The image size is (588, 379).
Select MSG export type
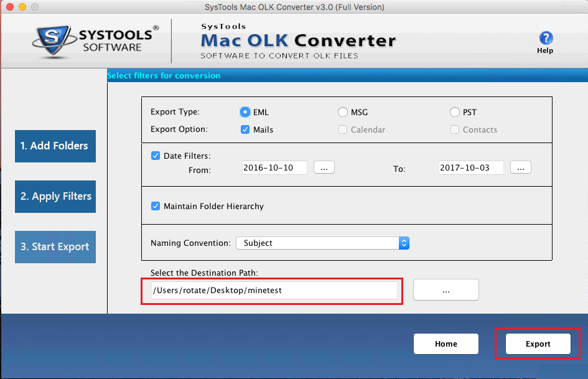pos(342,112)
